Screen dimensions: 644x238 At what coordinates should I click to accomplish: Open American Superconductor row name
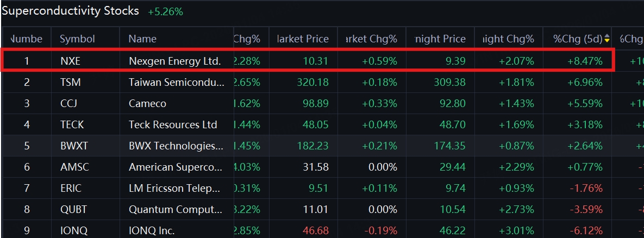click(176, 167)
